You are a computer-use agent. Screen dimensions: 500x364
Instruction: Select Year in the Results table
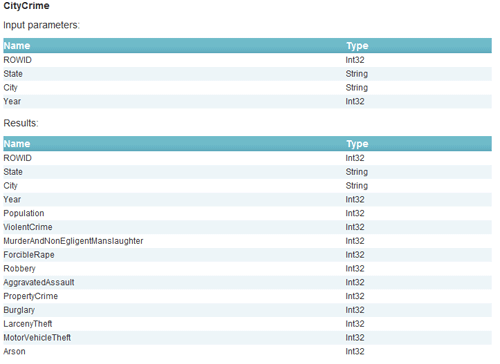12,199
